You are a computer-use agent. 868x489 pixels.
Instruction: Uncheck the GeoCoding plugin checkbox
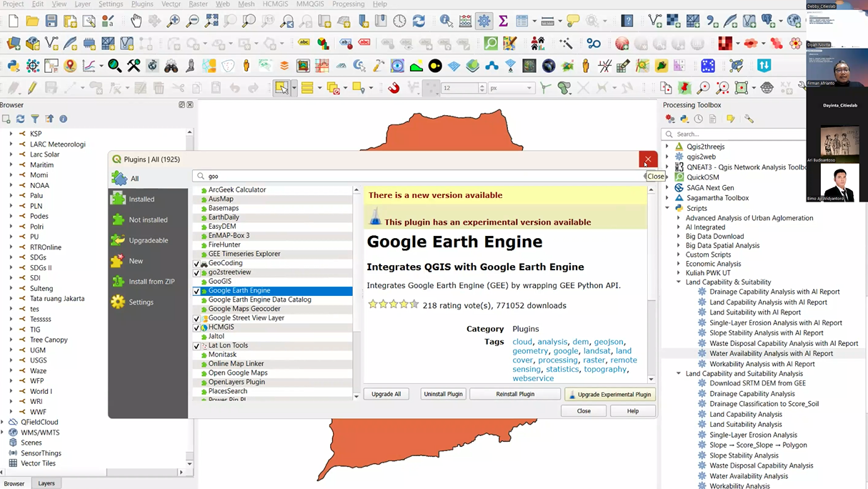pos(196,264)
